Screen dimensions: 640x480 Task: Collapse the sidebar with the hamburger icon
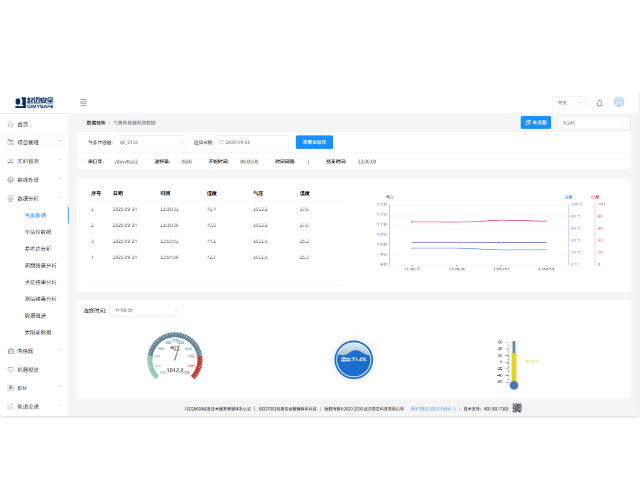coord(83,102)
